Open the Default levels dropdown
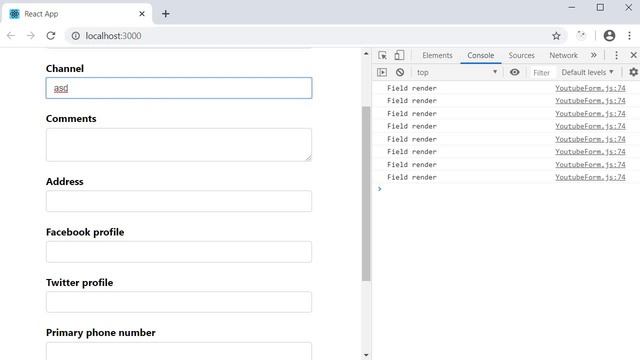The width and height of the screenshot is (640, 360). 587,72
